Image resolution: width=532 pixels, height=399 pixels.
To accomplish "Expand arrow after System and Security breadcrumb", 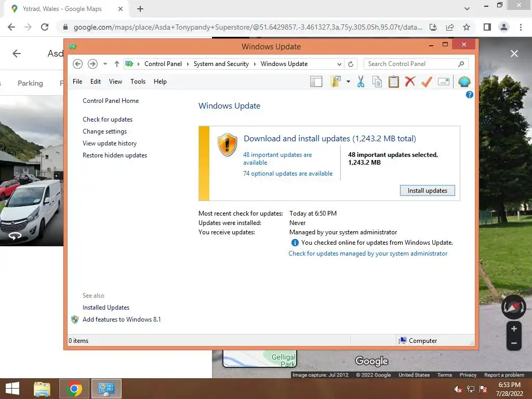I will pos(255,64).
